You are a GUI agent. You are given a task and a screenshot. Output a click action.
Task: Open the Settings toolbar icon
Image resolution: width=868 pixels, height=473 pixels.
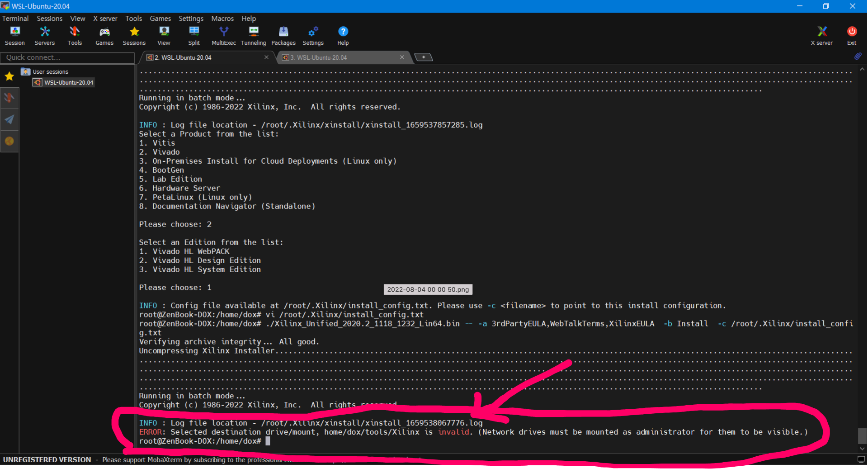(313, 36)
